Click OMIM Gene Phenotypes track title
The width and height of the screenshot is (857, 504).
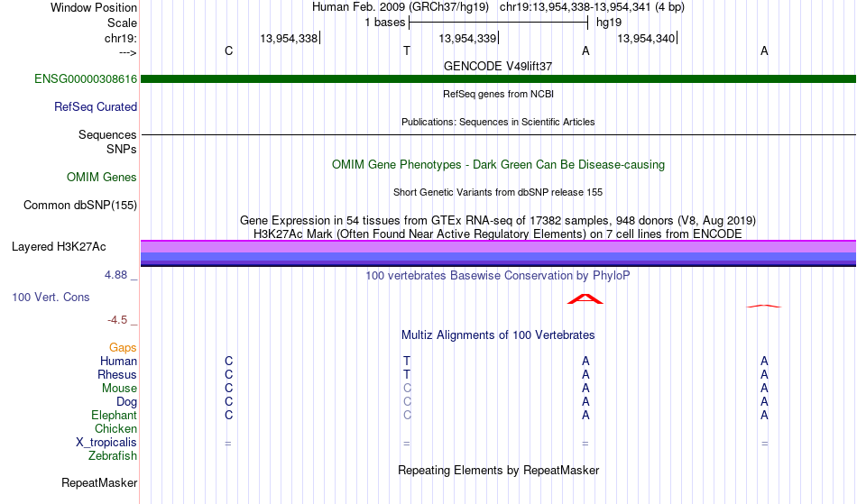(x=499, y=164)
